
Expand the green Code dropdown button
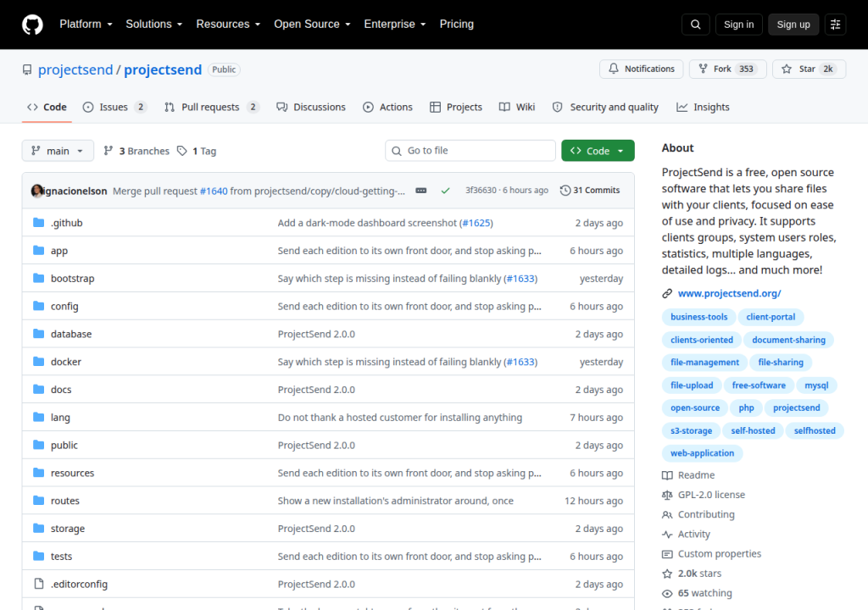(x=598, y=151)
